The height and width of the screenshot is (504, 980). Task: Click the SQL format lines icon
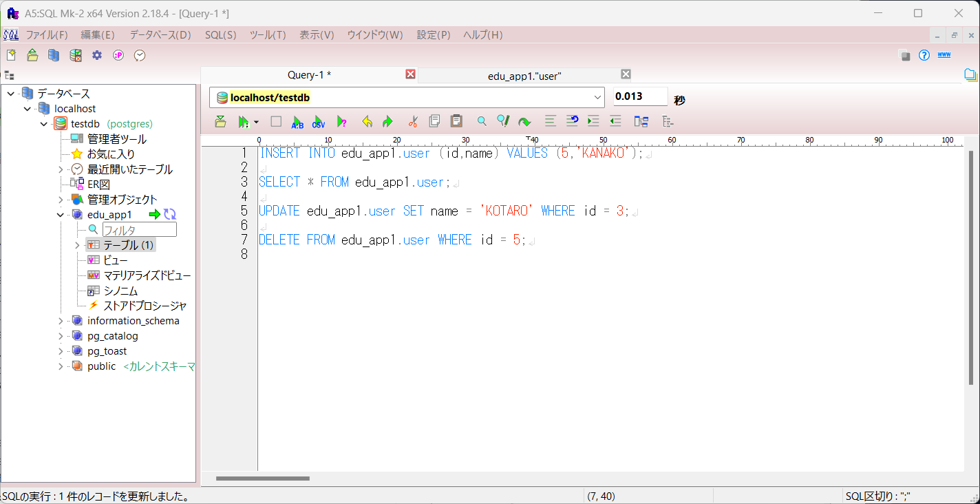point(551,121)
